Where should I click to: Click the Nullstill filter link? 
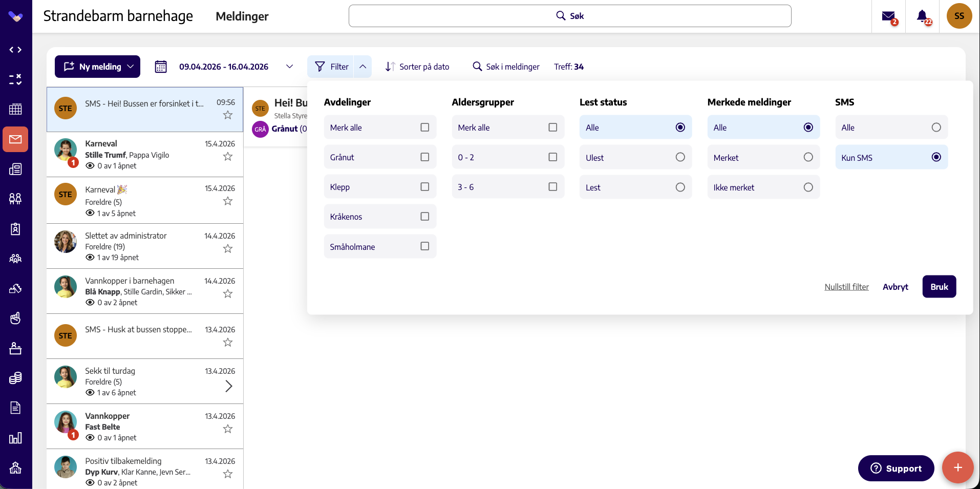846,287
